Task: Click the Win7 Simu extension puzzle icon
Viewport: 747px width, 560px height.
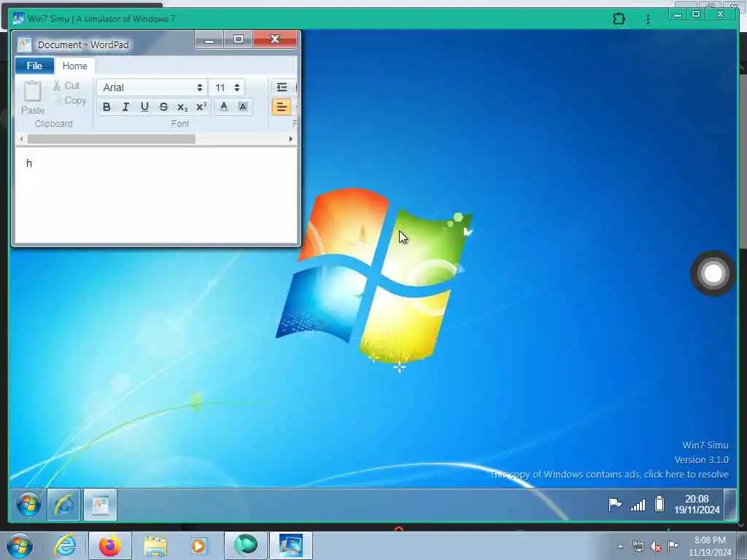Action: click(x=619, y=19)
